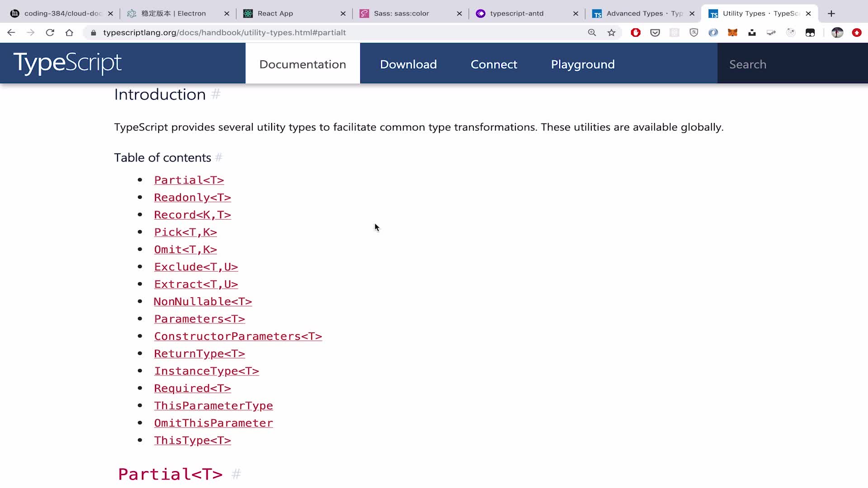Go back to previous page
The width and height of the screenshot is (868, 488).
(x=11, y=33)
